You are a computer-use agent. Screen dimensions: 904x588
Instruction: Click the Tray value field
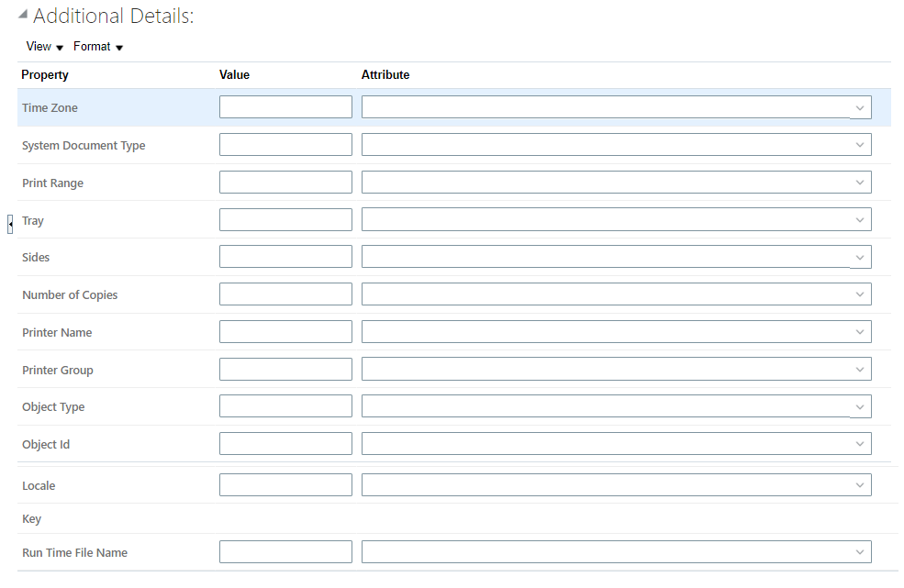pyautogui.click(x=285, y=219)
